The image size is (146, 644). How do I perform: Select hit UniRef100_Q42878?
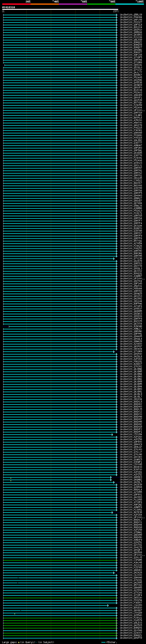(131, 261)
